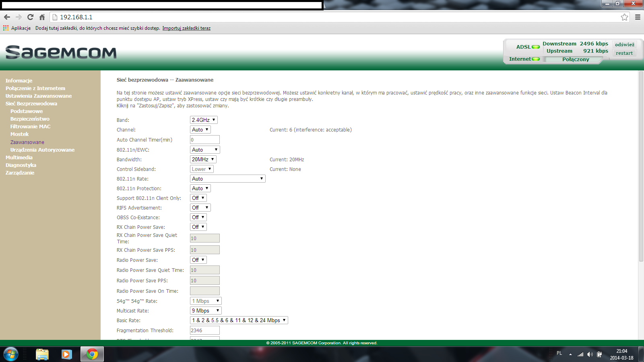The width and height of the screenshot is (644, 362).
Task: Open the RX Chain Power Save dropdown
Action: [x=198, y=227]
